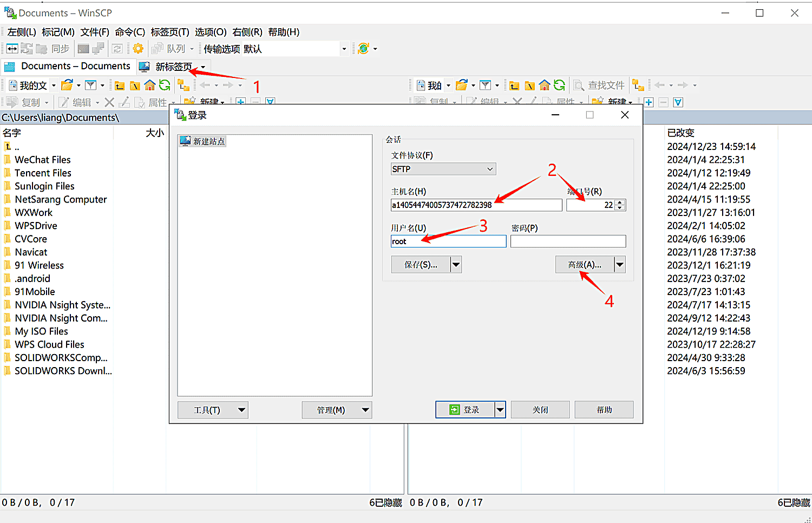Select 新建站点 in the site list
Image resolution: width=812 pixels, height=523 pixels.
pyautogui.click(x=202, y=141)
